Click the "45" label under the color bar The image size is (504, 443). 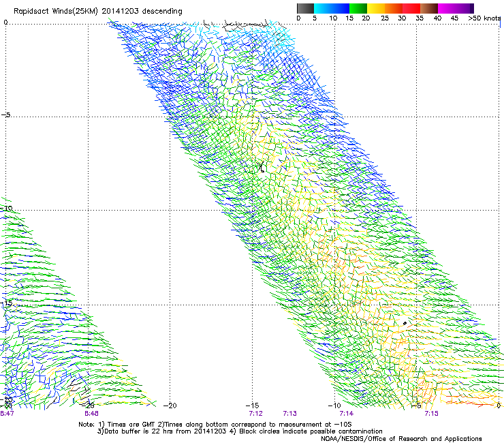point(454,18)
